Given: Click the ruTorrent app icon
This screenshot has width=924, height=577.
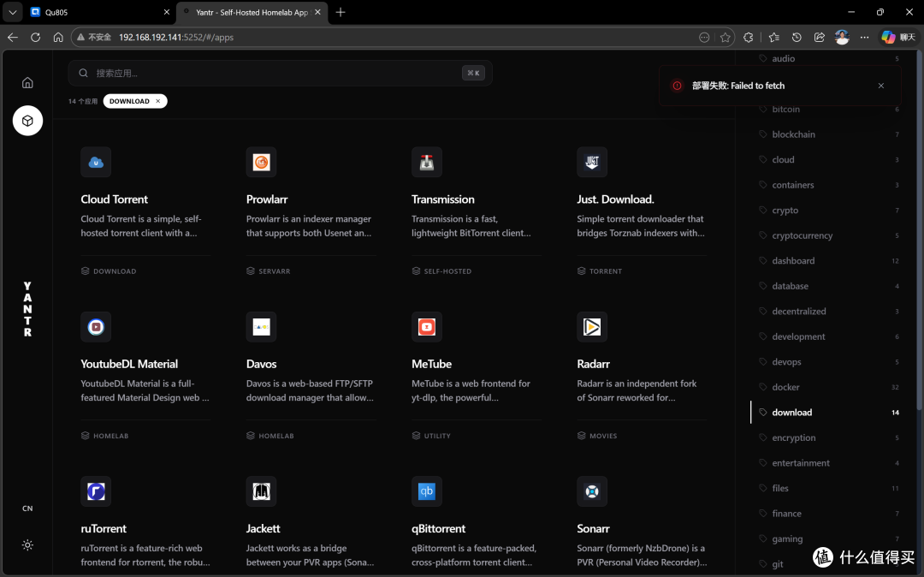Looking at the screenshot, I should [96, 491].
